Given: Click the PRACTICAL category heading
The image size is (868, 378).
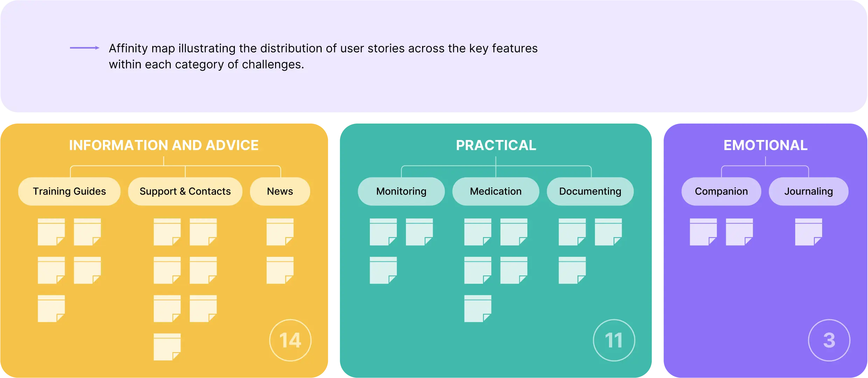Looking at the screenshot, I should coord(496,145).
